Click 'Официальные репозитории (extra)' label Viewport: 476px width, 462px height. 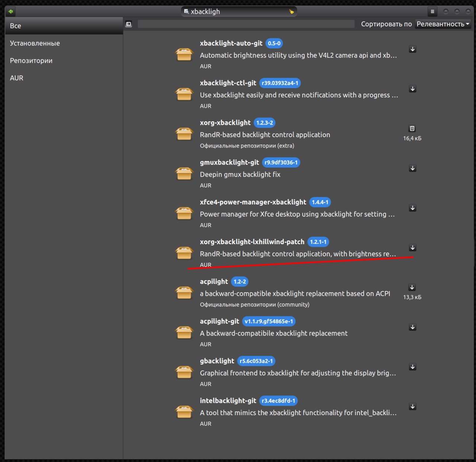[247, 146]
